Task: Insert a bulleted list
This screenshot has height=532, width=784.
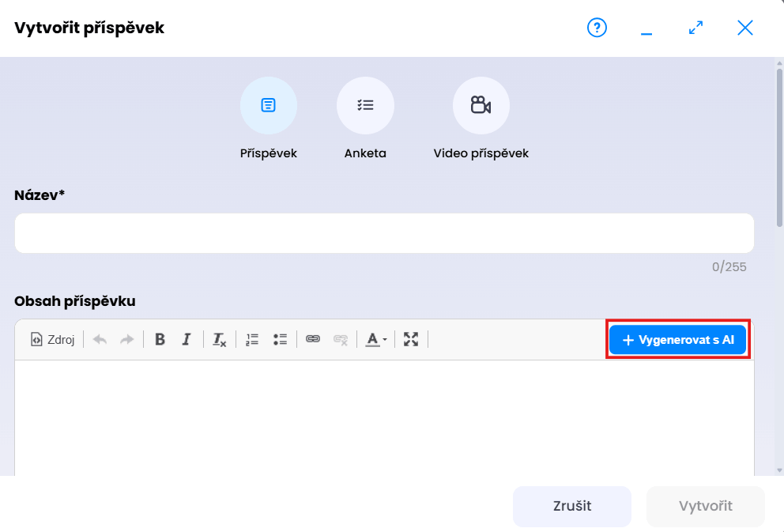Action: [280, 340]
